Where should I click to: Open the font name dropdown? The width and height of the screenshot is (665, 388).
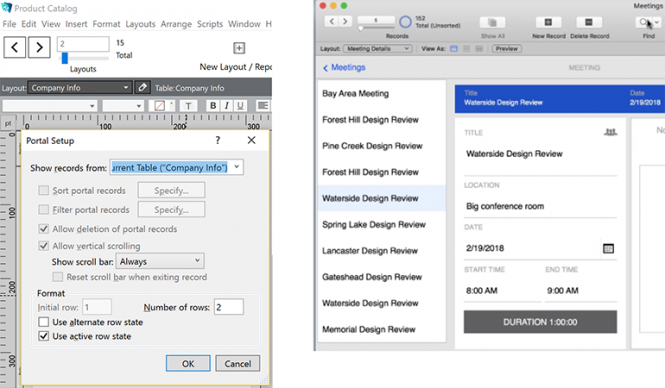tap(50, 106)
